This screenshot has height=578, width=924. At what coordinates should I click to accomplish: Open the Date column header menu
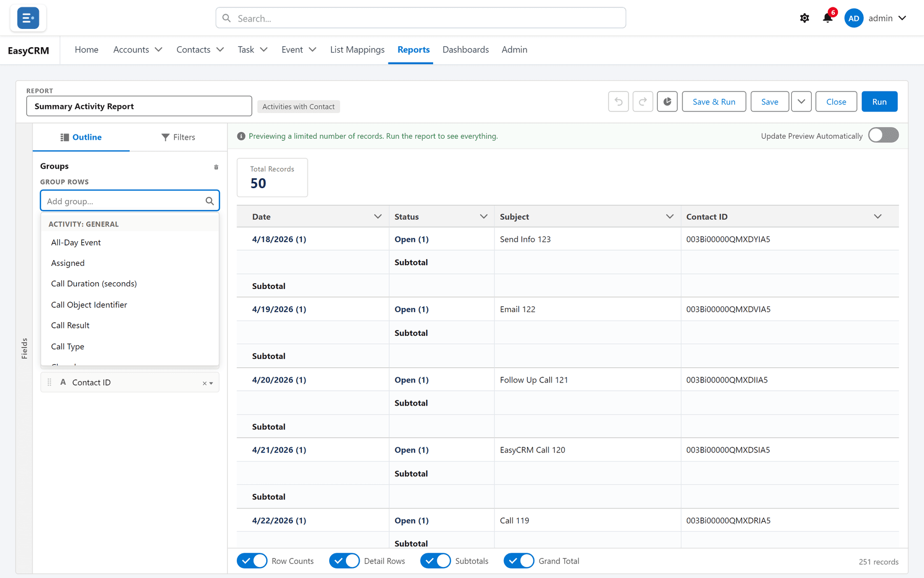coord(377,216)
